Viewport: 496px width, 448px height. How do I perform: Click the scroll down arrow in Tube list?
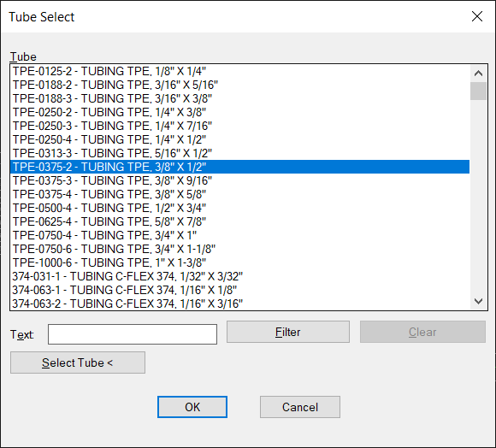coord(478,301)
